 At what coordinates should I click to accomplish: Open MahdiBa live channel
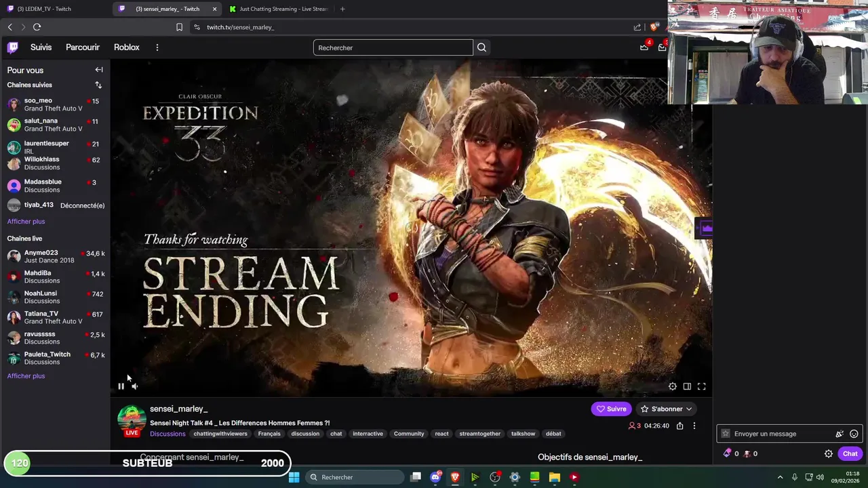(x=55, y=277)
